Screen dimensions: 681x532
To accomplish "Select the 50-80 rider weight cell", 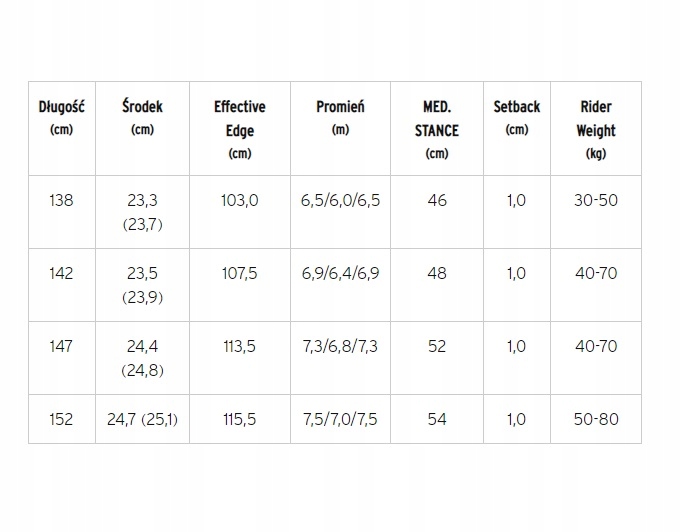I will 596,419.
